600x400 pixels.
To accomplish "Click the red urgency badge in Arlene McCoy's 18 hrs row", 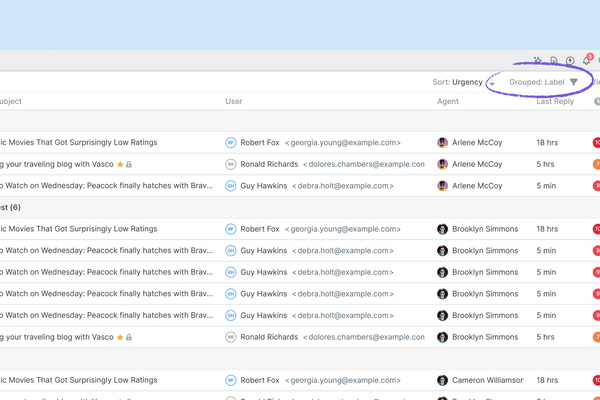I will (x=596, y=143).
